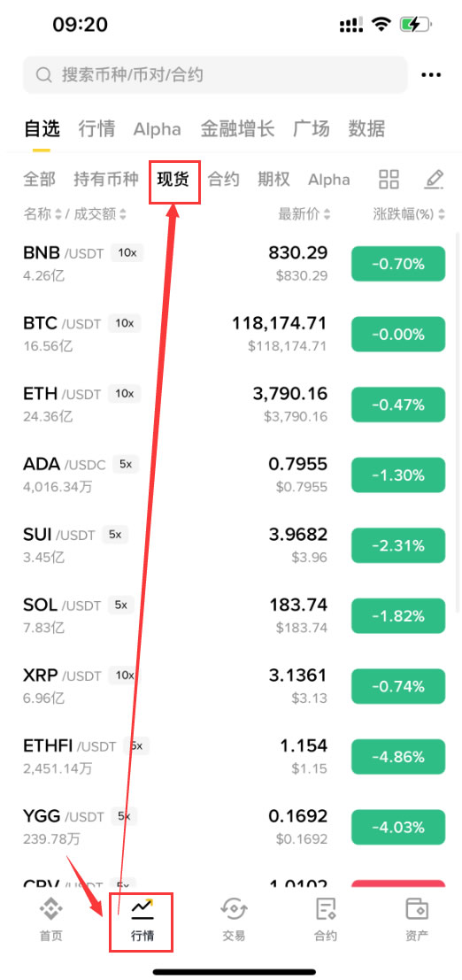Sort list by 成交额 volume arrows
462x980 pixels.
pyautogui.click(x=122, y=214)
